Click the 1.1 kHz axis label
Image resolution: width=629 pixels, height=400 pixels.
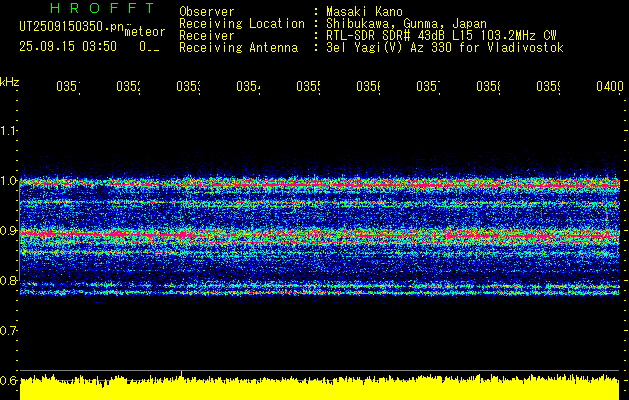pos(8,130)
